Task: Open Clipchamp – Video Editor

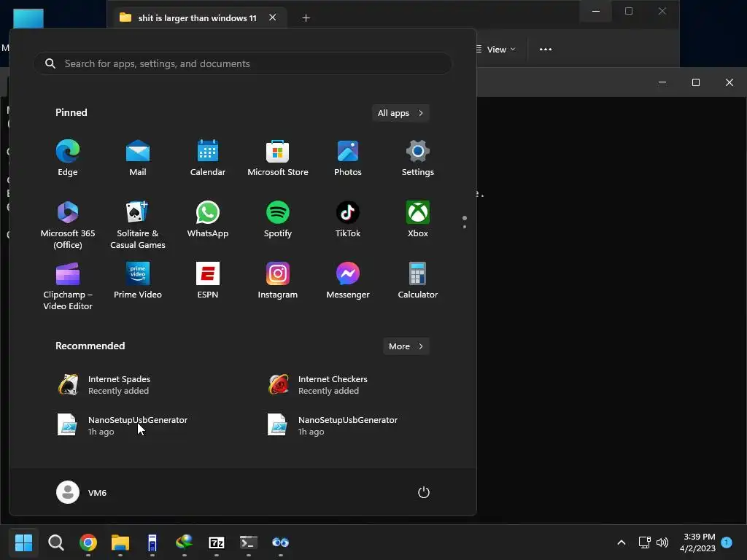Action: tap(68, 286)
